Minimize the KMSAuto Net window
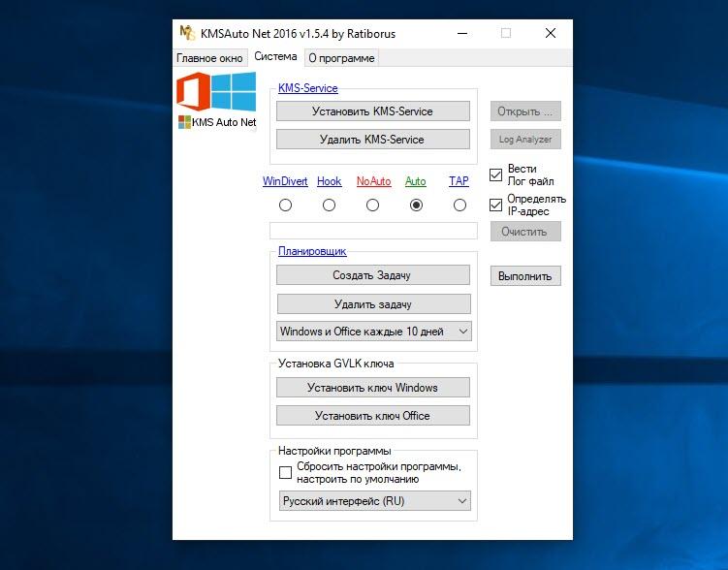728x570 pixels. tap(462, 33)
